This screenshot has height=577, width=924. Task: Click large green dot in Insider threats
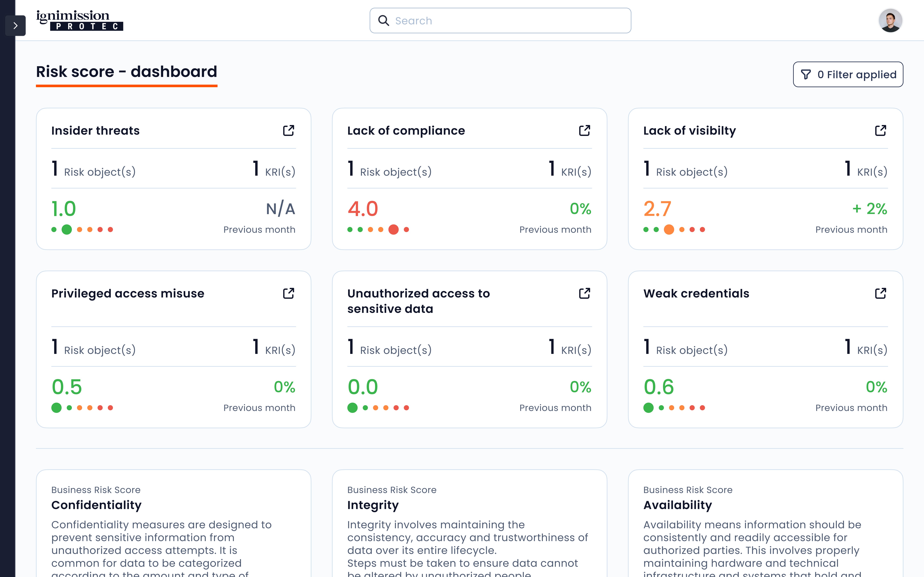click(67, 229)
